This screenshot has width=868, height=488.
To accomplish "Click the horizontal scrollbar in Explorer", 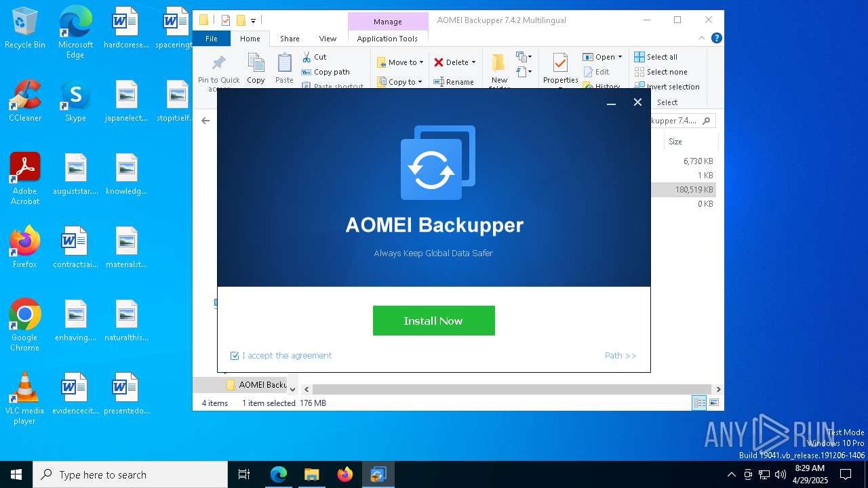I will [x=512, y=390].
